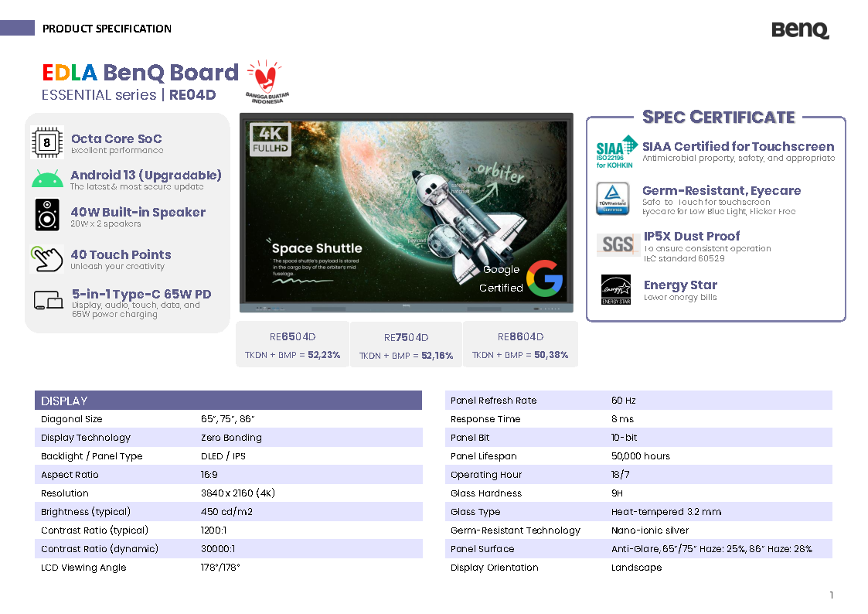Click '40 Touch Points' feature title
Screen dimensions: 868x614
pyautogui.click(x=121, y=254)
